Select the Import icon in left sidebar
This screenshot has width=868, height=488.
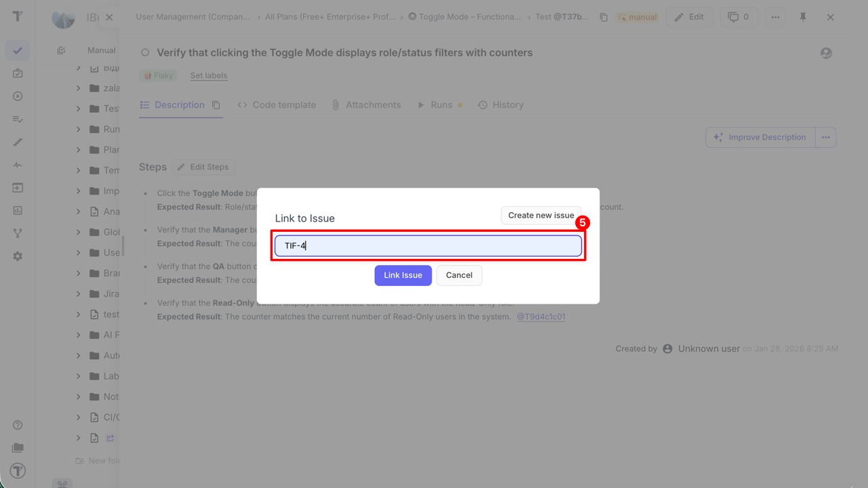point(18,188)
